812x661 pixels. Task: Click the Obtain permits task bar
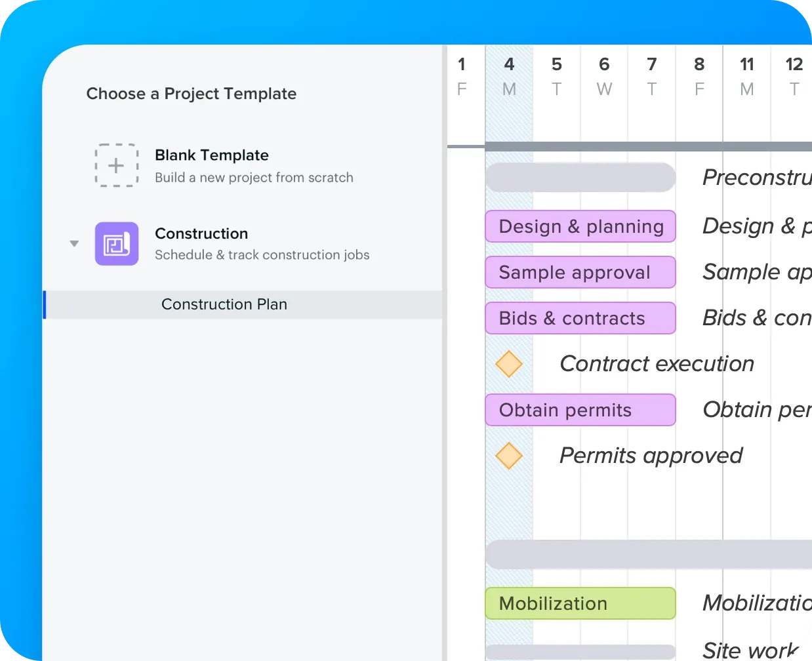580,410
